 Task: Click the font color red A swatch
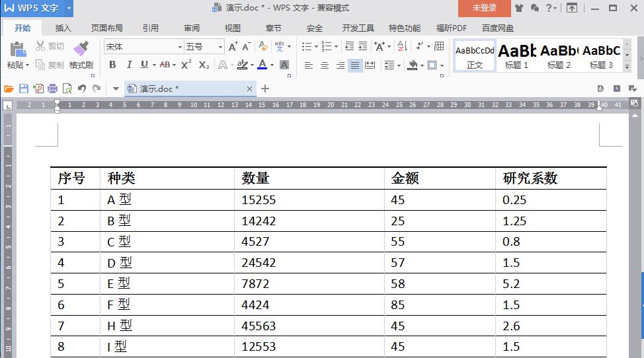pos(262,65)
